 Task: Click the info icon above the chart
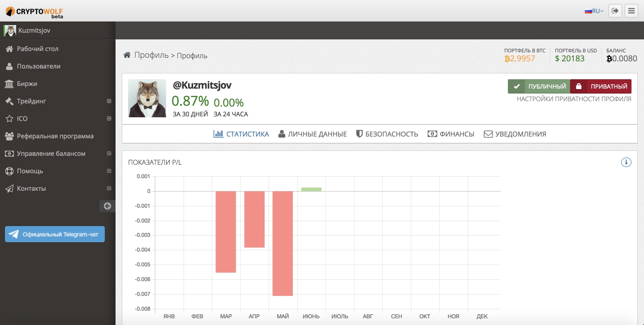pyautogui.click(x=626, y=162)
